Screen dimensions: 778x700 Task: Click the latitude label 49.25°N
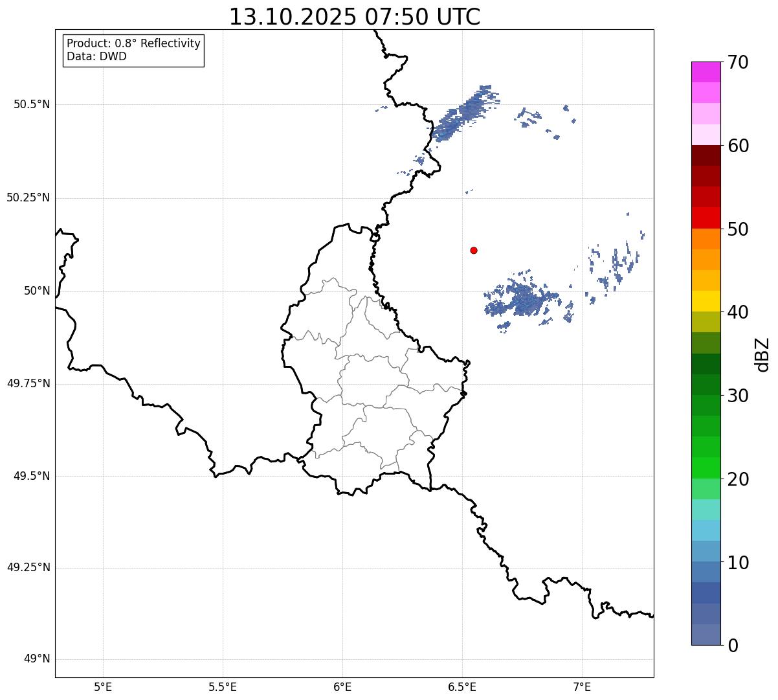click(28, 567)
